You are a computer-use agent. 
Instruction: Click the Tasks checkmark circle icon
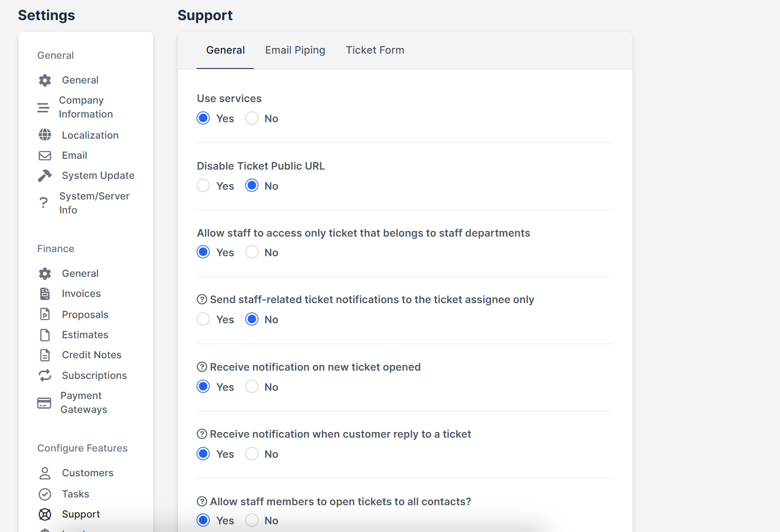pyautogui.click(x=45, y=494)
